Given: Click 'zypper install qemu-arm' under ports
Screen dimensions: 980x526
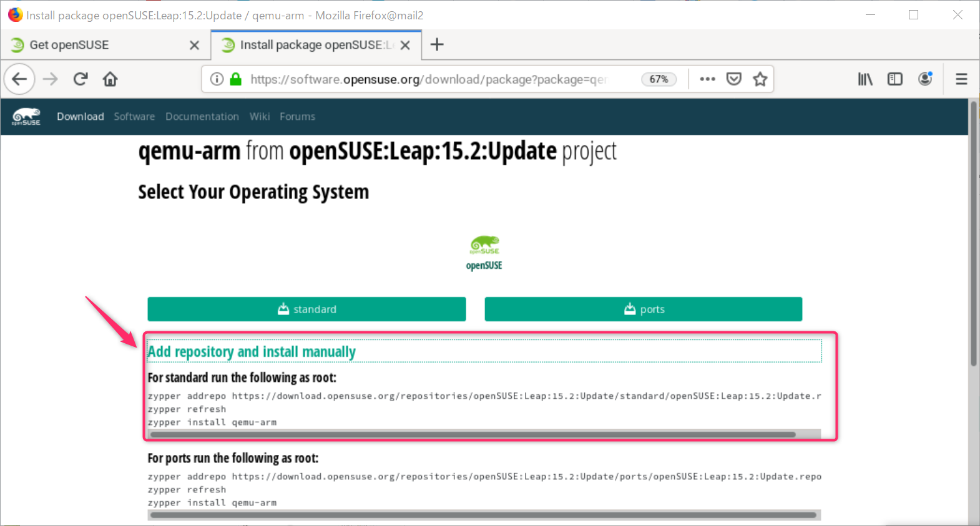Looking at the screenshot, I should (212, 503).
